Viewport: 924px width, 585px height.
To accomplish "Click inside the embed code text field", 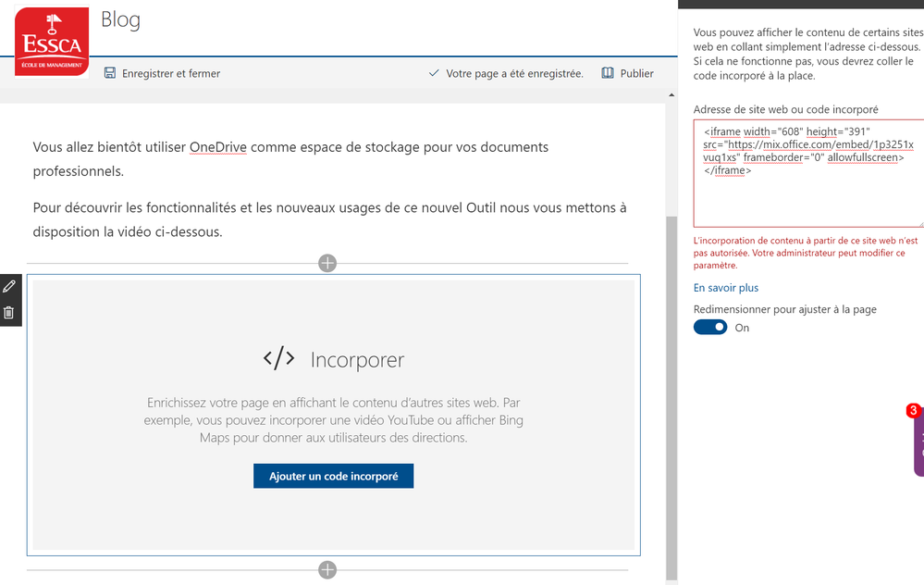I will click(808, 173).
